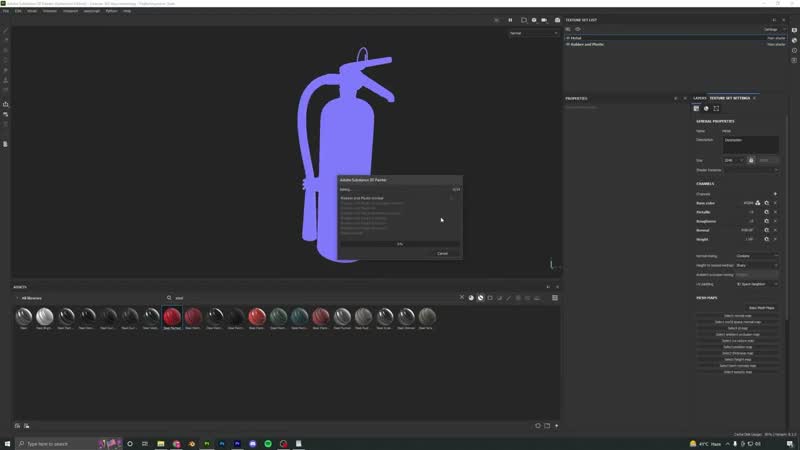Open the export icon in the left toolbar
800x450 pixels.
tap(6, 104)
